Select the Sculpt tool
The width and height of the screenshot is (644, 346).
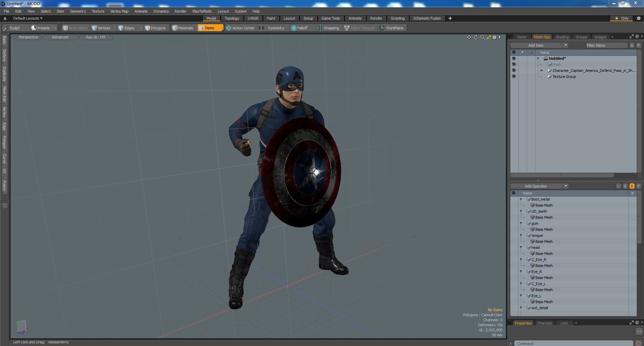(12, 28)
